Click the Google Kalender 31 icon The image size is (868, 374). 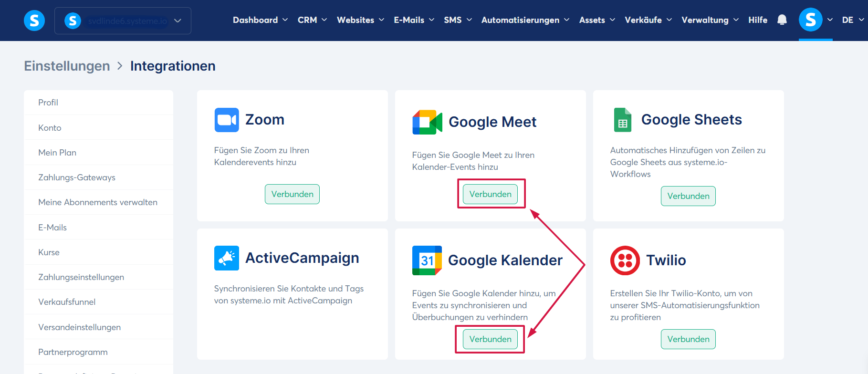[427, 260]
